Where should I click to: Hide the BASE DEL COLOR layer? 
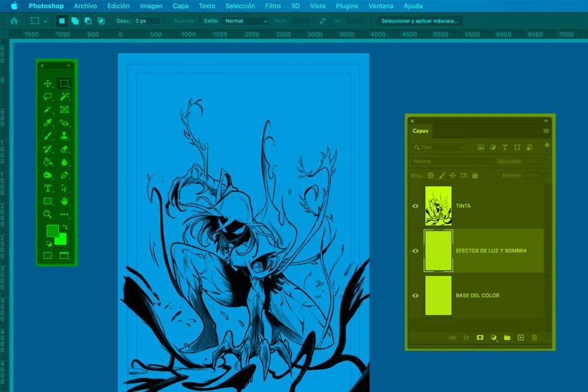tap(416, 295)
